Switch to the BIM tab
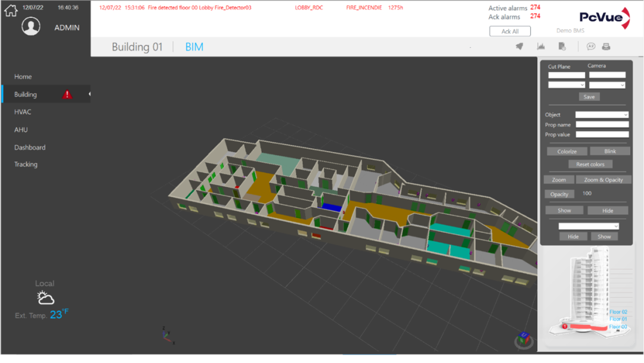 click(194, 46)
